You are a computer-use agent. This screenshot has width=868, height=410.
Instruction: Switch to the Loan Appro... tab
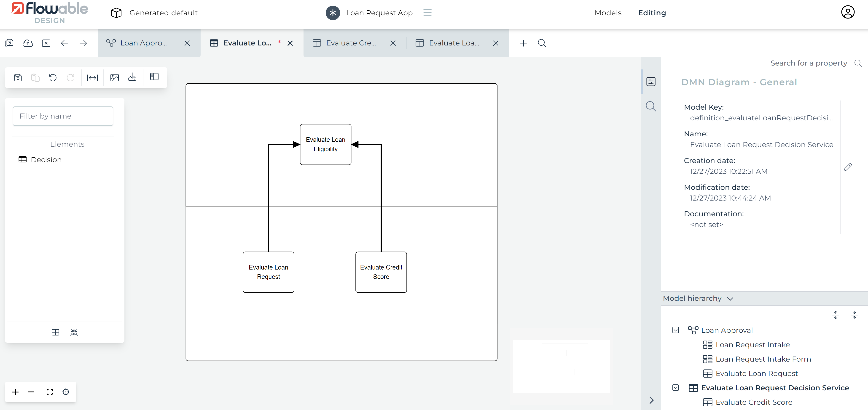143,43
